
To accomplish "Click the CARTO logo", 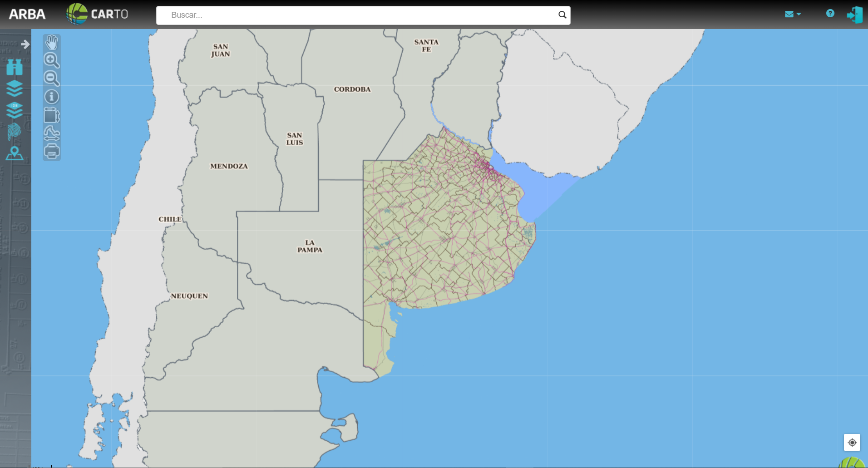I will pos(97,14).
